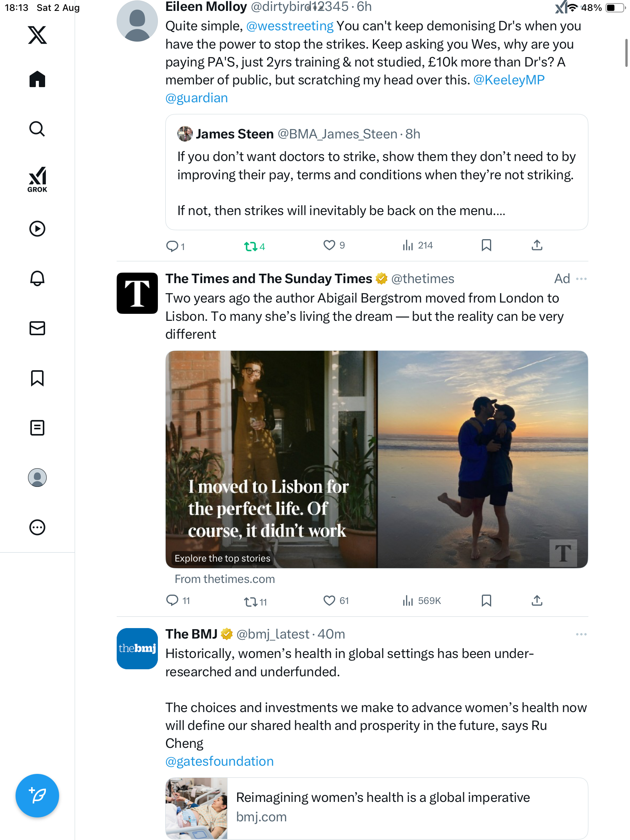Open the Video tab in sidebar
The image size is (630, 840).
[x=37, y=229]
